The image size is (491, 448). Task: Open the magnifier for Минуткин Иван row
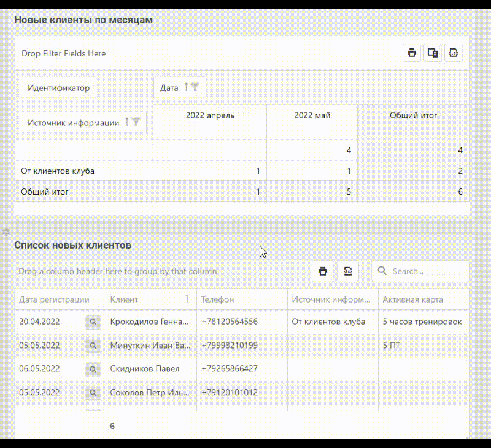tap(93, 346)
